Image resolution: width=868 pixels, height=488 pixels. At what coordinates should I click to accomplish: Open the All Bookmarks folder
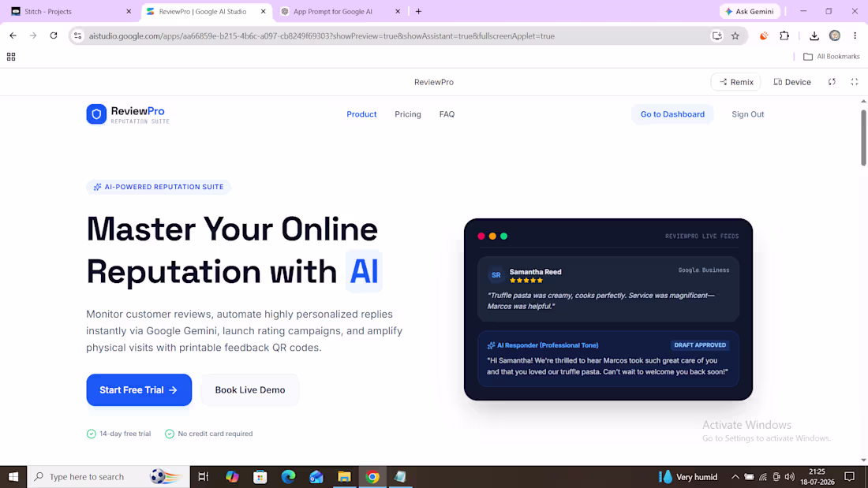click(832, 57)
